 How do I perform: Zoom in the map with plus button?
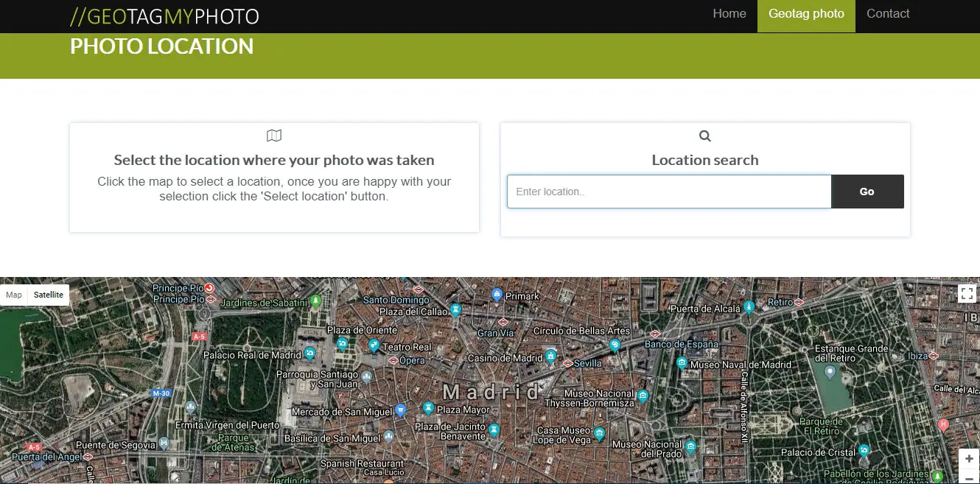click(x=969, y=459)
